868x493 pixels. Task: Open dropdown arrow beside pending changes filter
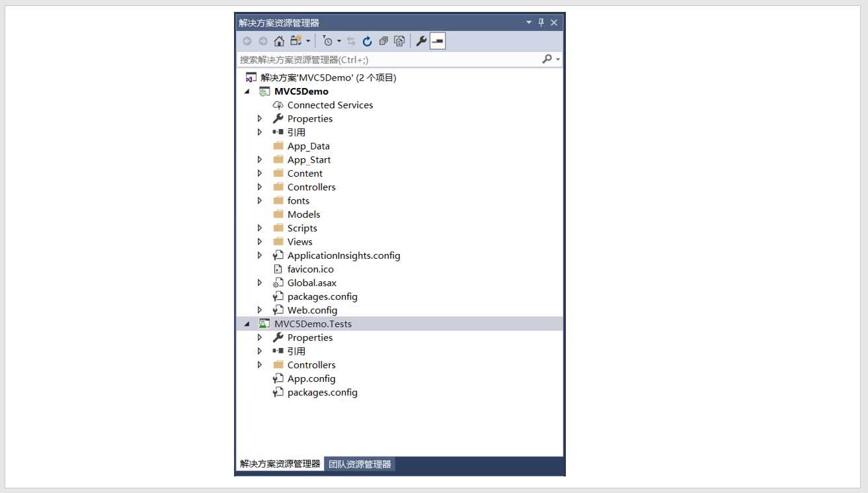point(339,41)
